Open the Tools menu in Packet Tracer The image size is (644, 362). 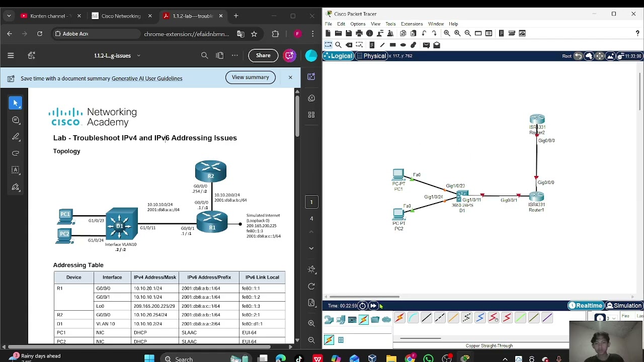click(390, 24)
